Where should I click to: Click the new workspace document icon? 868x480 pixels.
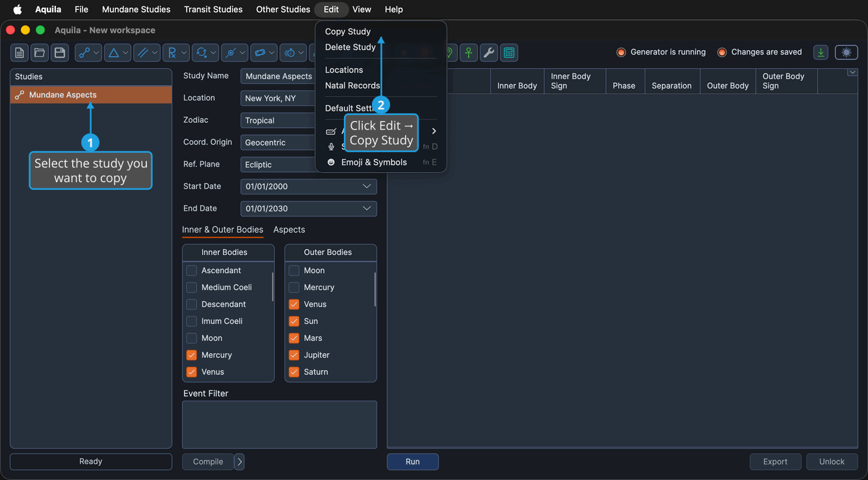pos(20,53)
